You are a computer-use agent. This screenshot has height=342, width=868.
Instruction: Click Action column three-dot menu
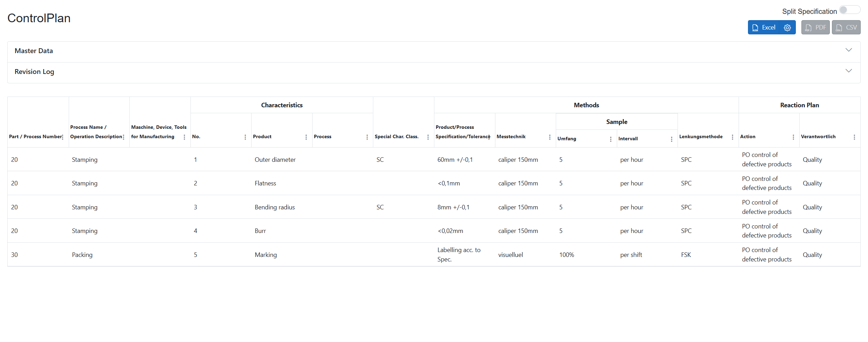tap(793, 137)
